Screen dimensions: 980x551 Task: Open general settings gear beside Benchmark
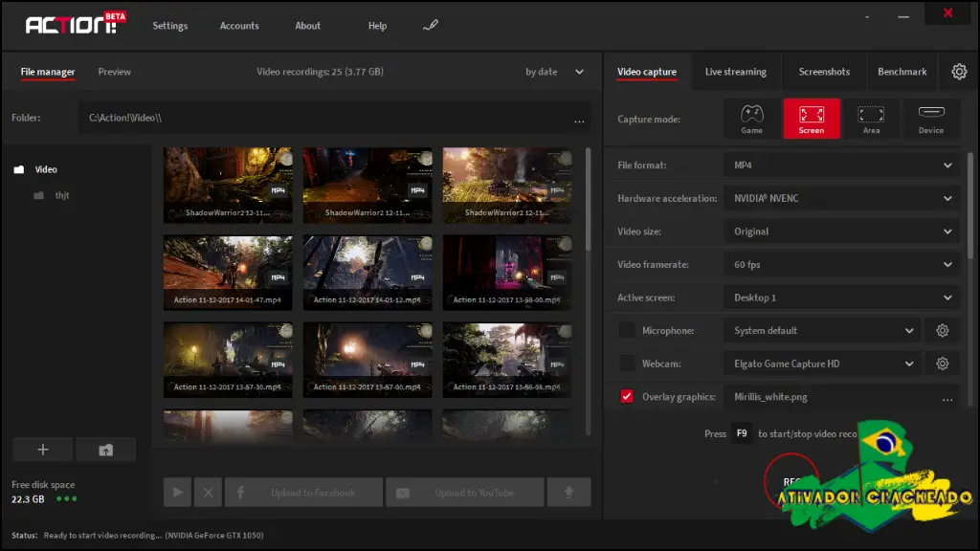(959, 72)
